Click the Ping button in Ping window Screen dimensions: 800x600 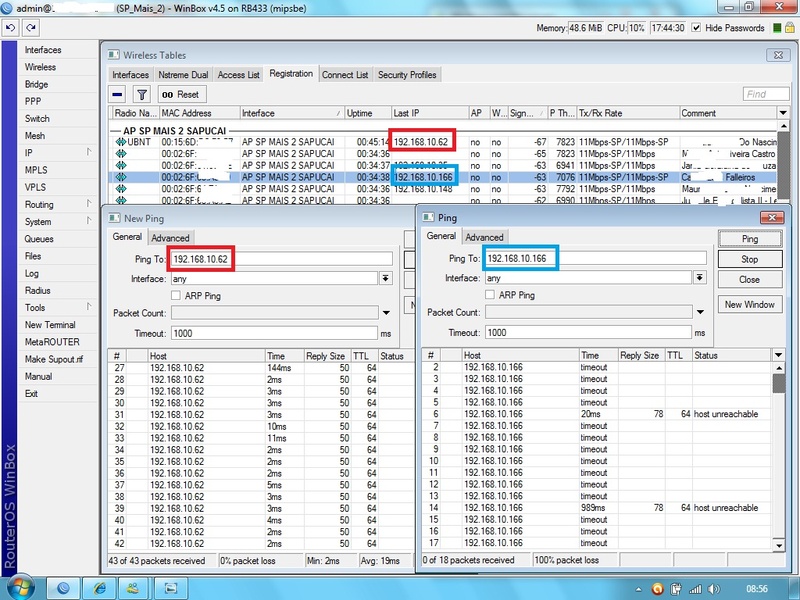pyautogui.click(x=749, y=239)
